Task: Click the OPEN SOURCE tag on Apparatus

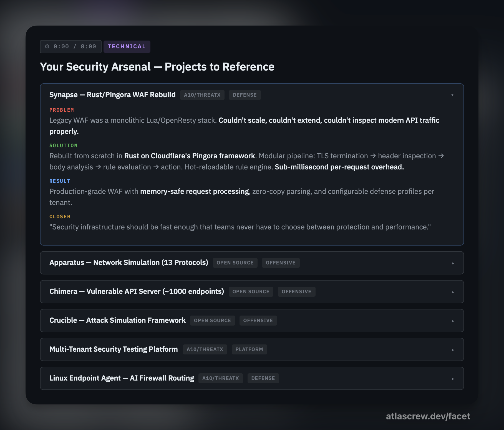Action: (235, 263)
